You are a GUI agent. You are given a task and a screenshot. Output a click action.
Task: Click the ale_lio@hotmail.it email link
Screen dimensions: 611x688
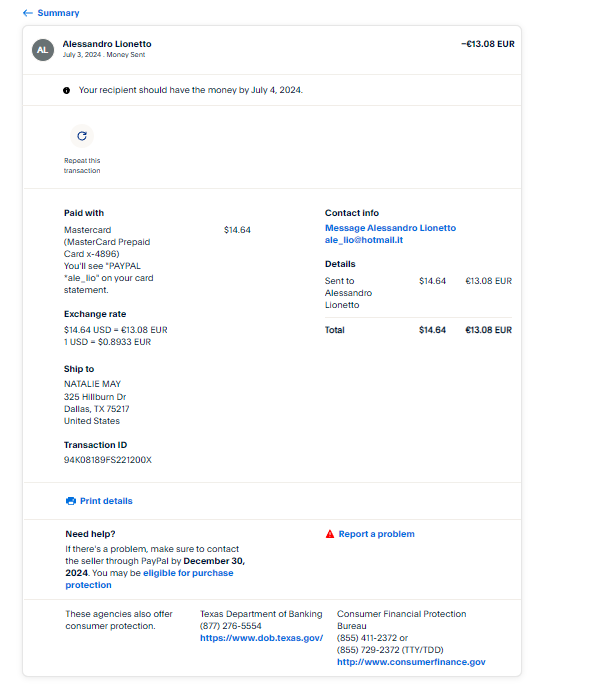(364, 240)
